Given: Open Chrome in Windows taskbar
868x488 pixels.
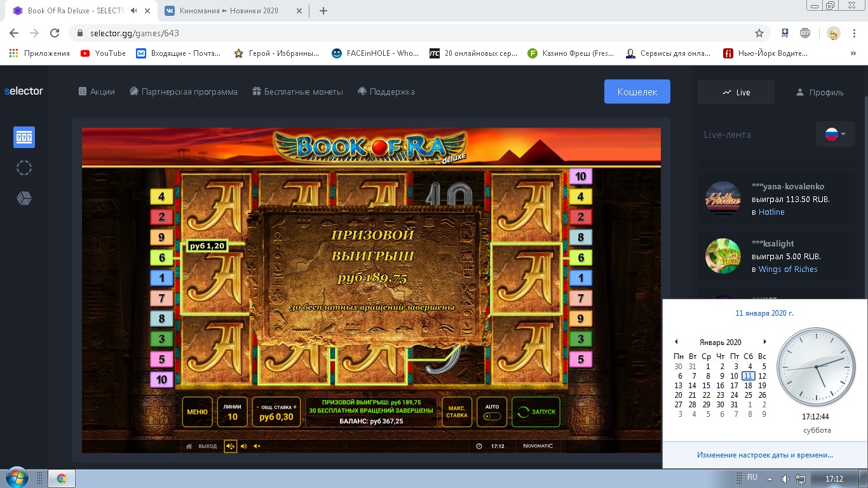Looking at the screenshot, I should 62,478.
